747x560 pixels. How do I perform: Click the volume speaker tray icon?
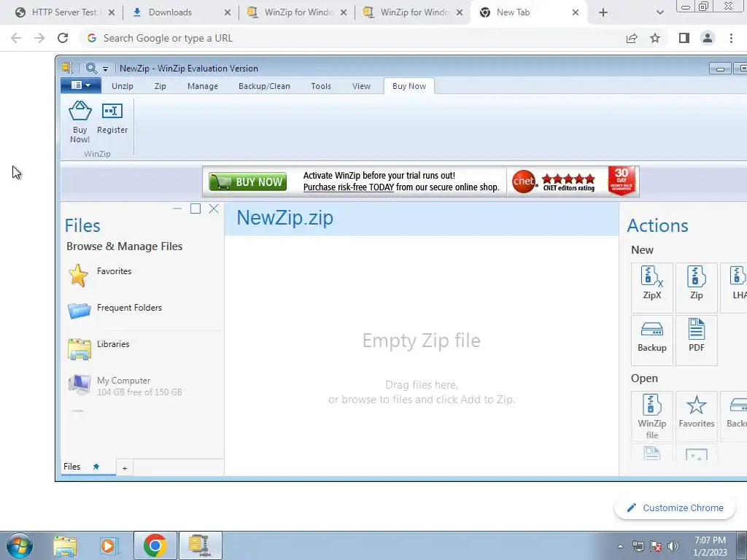[x=673, y=546]
